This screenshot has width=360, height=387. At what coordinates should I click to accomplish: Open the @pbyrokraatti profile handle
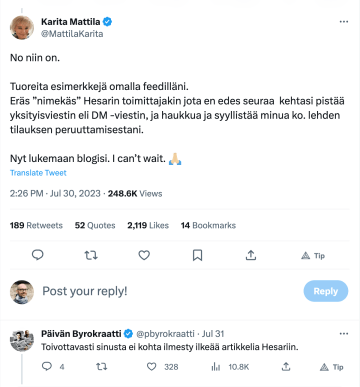pyautogui.click(x=165, y=334)
